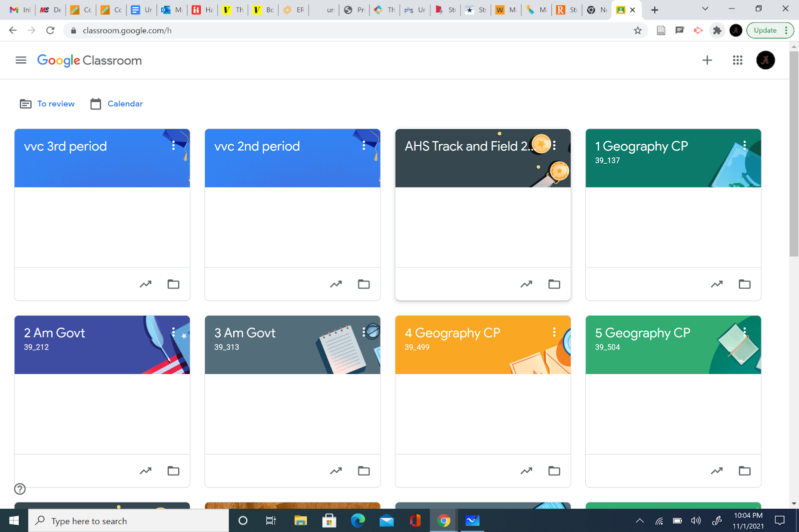This screenshot has height=532, width=799.
Task: Open Drive folder for 3 Am Govt
Action: 364,471
